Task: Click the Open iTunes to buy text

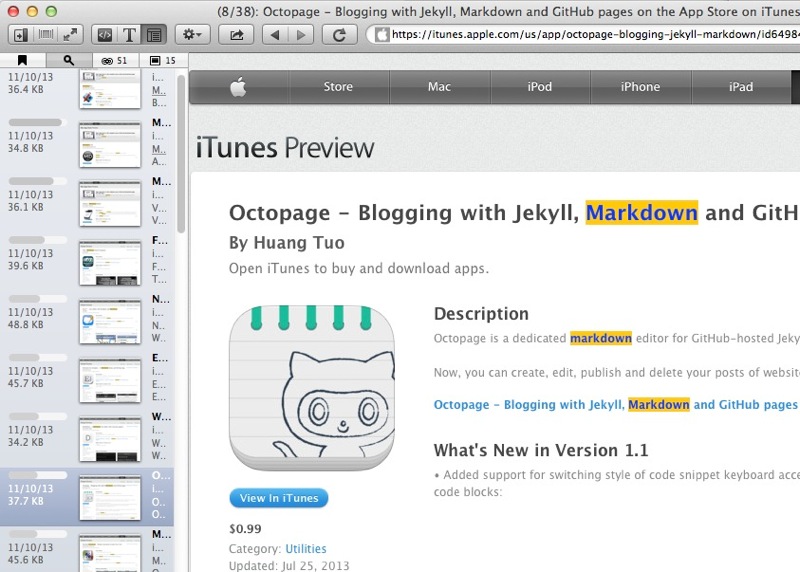Action: tap(359, 268)
